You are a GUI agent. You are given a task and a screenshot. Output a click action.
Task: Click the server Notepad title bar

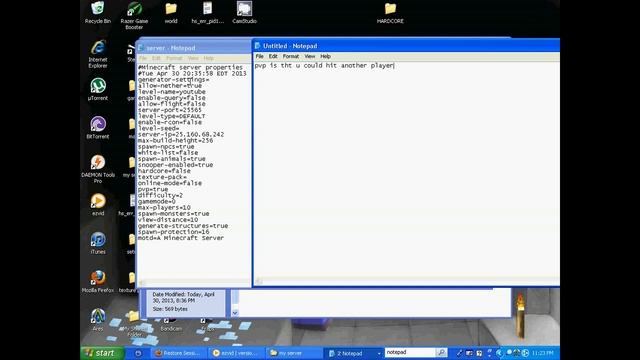coord(194,48)
